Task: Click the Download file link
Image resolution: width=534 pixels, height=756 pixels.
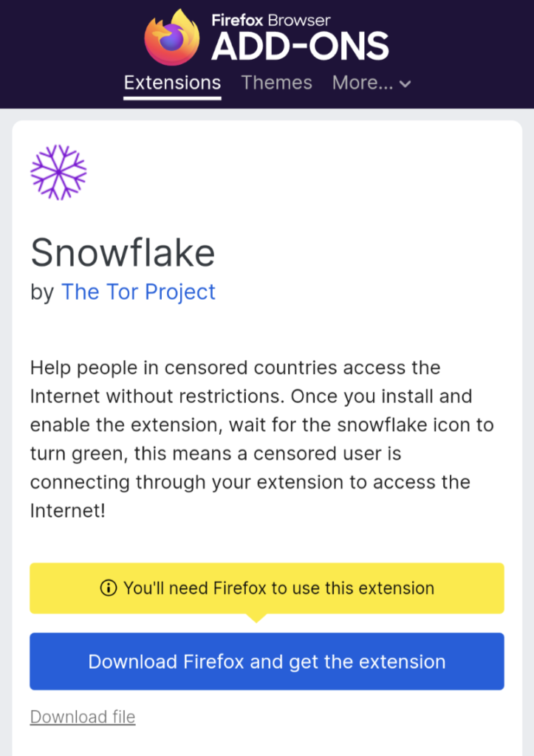Action: click(x=83, y=717)
